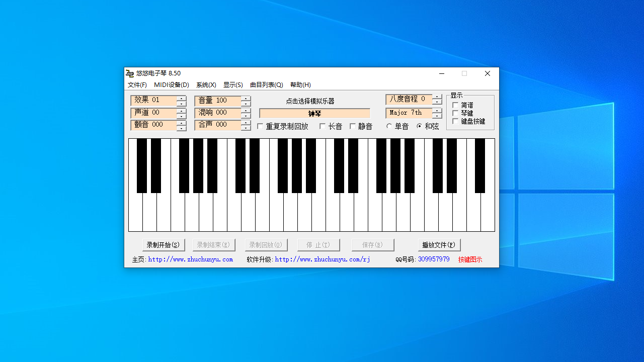Open the 曲目列表(Q) menu
This screenshot has height=362, width=644.
[267, 85]
